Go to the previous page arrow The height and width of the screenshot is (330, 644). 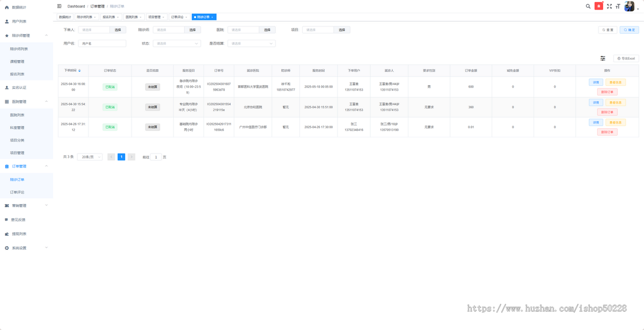(x=111, y=157)
